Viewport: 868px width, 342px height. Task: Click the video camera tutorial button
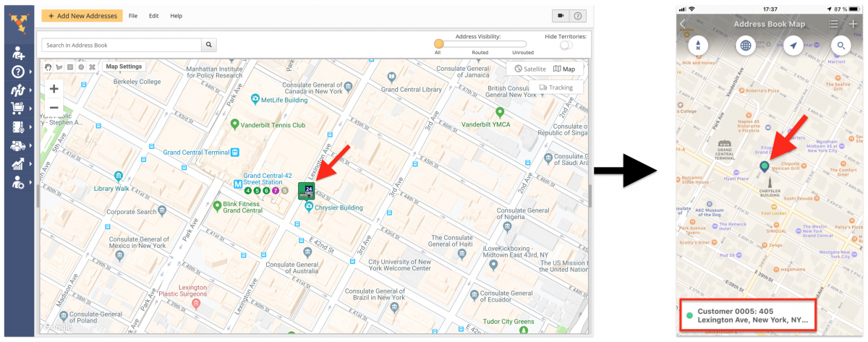(x=561, y=16)
